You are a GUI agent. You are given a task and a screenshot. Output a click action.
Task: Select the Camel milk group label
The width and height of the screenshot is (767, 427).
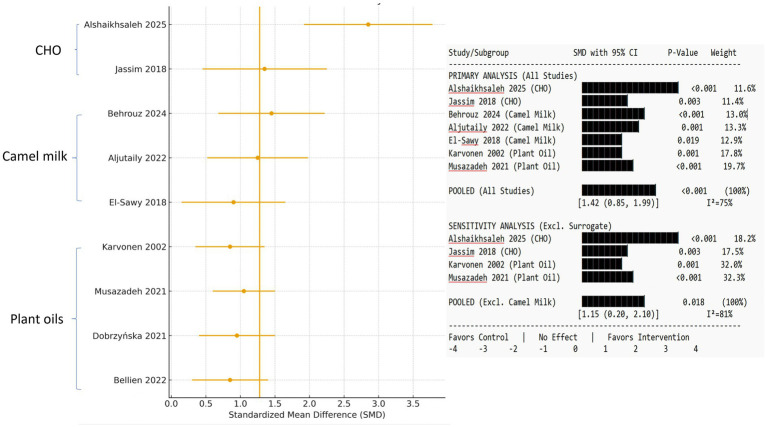[35, 157]
